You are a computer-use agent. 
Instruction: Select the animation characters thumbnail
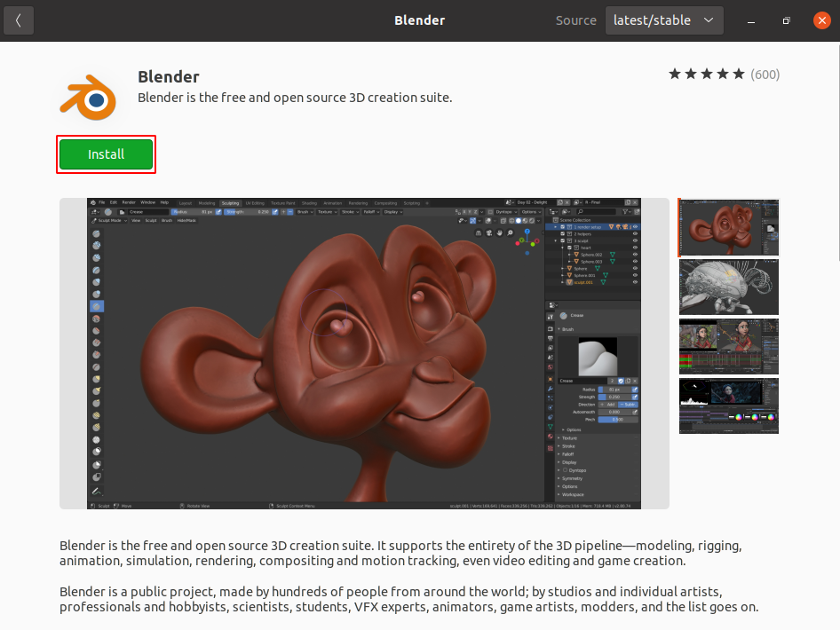pyautogui.click(x=729, y=346)
